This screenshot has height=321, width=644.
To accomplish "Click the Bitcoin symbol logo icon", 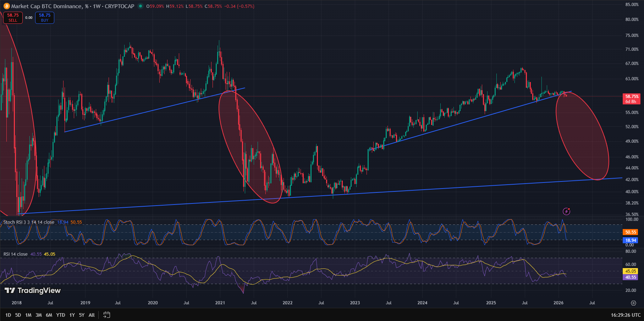I will (6, 6).
